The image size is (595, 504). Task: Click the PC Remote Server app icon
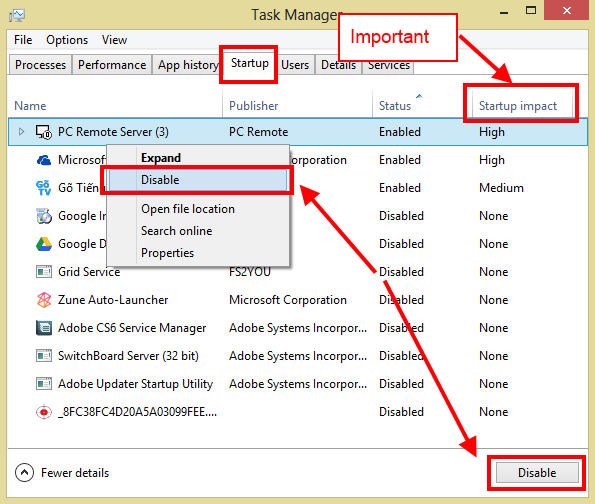44,132
